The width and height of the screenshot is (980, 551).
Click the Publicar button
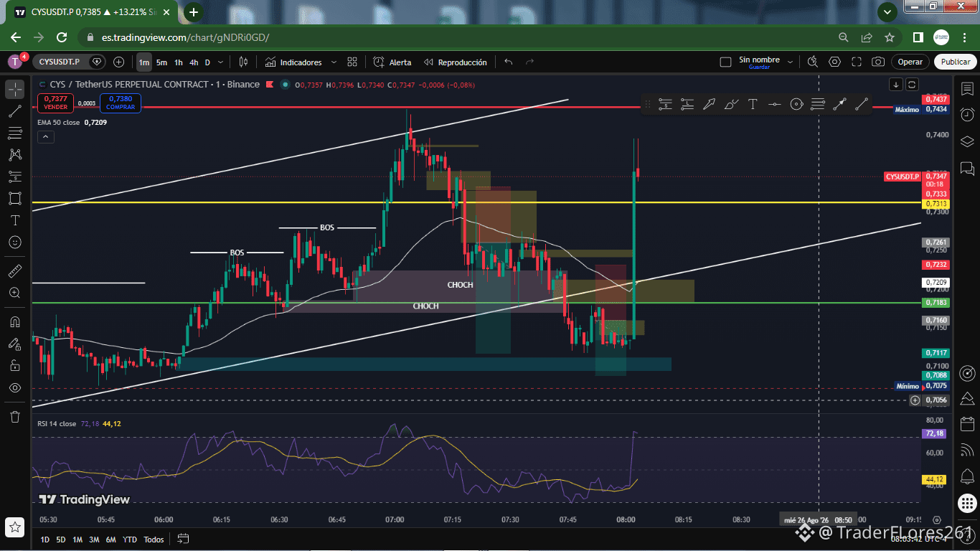pos(955,62)
